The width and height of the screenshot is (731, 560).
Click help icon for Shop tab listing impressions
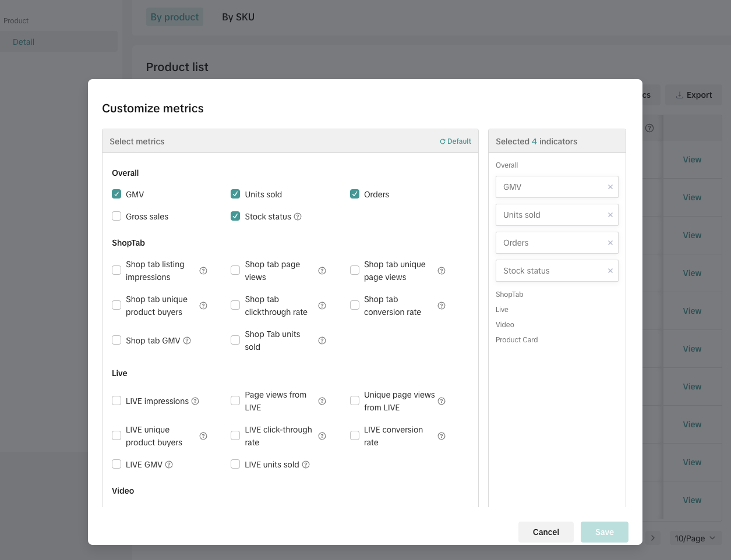(x=203, y=271)
